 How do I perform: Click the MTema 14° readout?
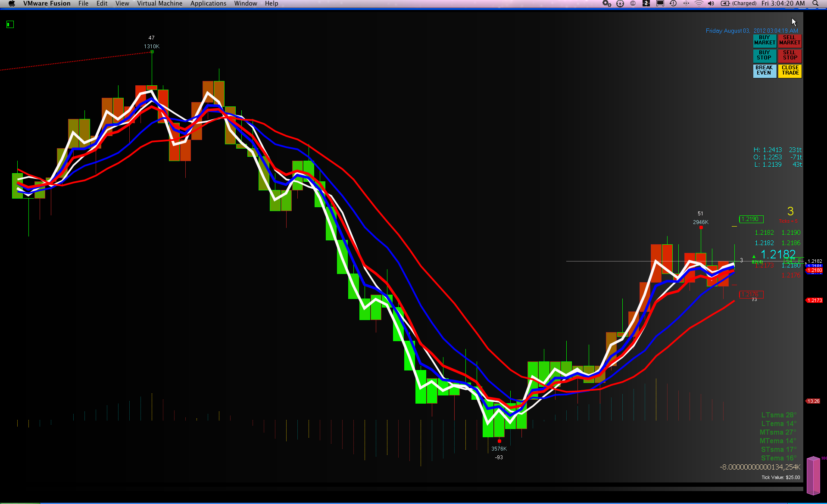(778, 441)
